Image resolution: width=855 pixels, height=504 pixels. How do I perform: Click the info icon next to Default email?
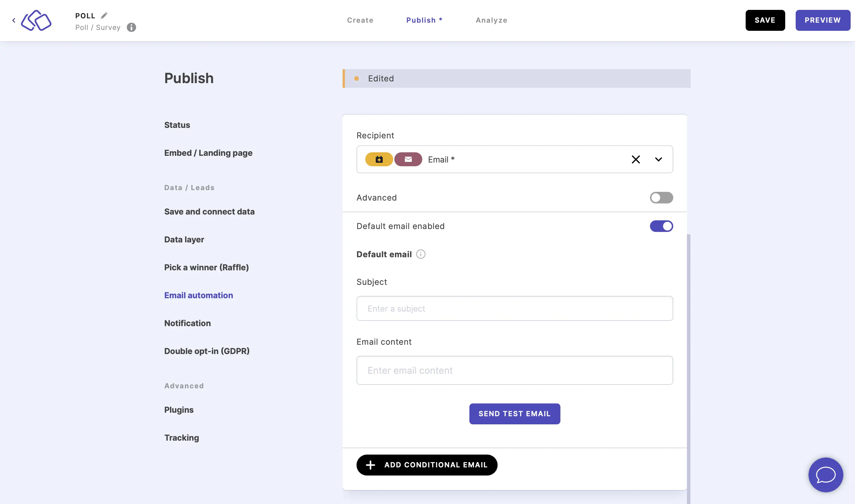(421, 254)
